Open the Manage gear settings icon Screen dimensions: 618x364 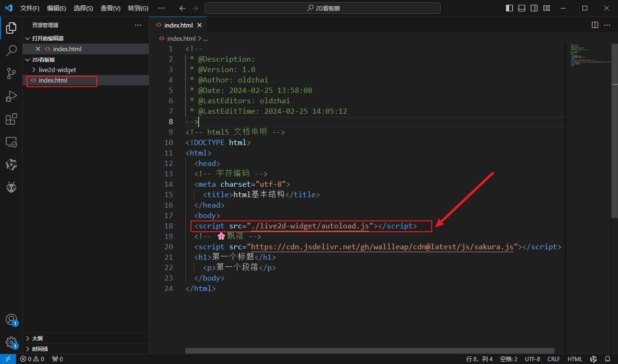coord(11,342)
